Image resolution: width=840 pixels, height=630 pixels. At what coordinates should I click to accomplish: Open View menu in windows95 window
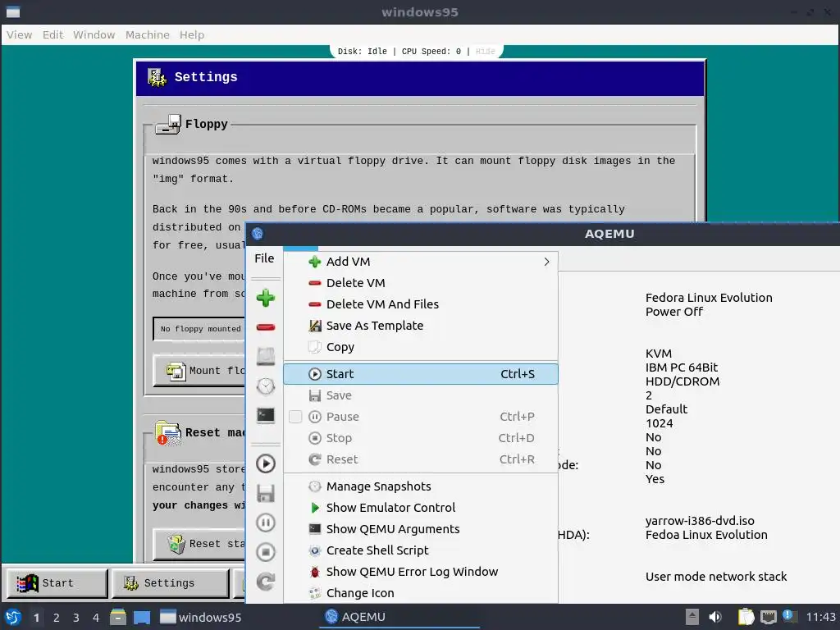20,34
